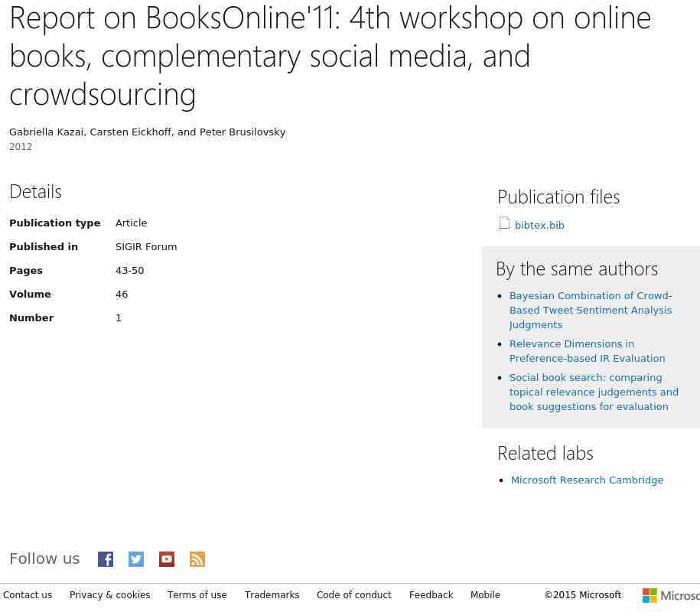Open the YouTube follow icon

click(167, 559)
